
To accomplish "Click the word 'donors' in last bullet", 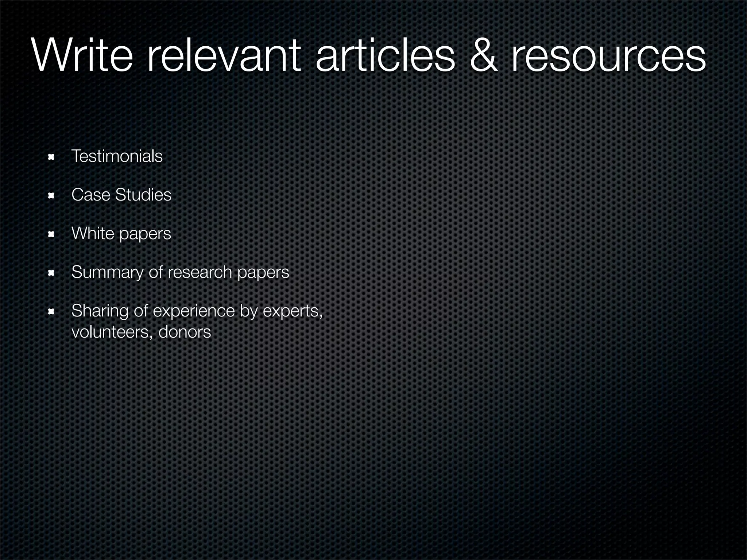I will pos(185,332).
